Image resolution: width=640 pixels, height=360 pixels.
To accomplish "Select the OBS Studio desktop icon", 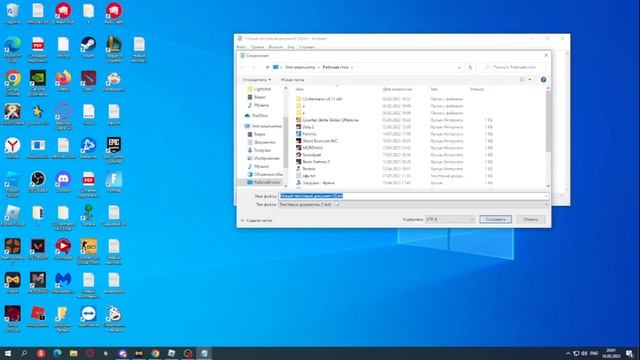I will point(38,182).
